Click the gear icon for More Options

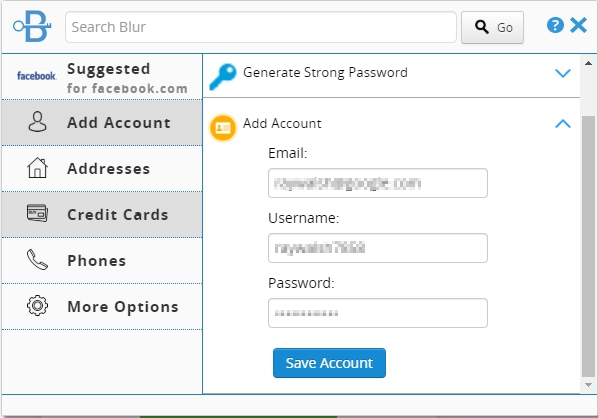pos(37,305)
